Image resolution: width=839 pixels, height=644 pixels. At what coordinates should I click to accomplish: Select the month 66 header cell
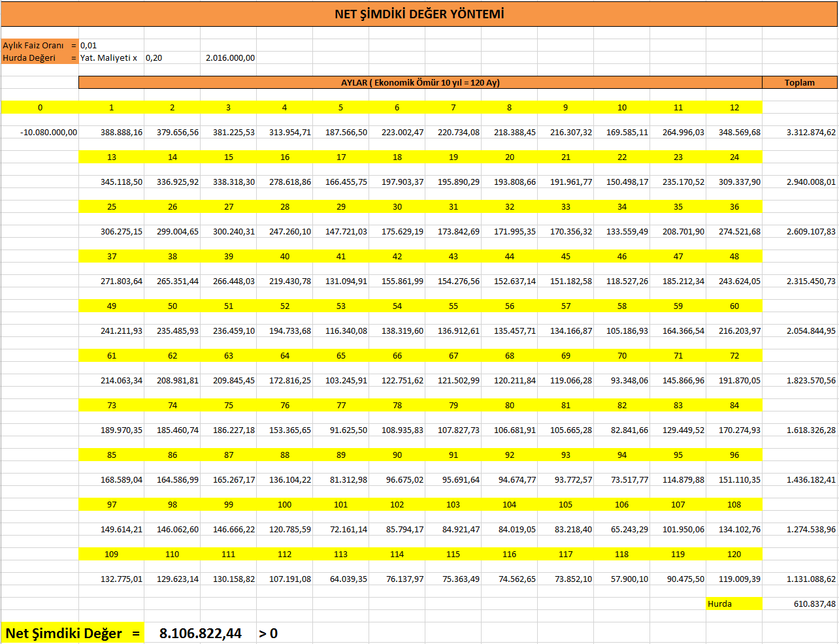[x=397, y=356]
